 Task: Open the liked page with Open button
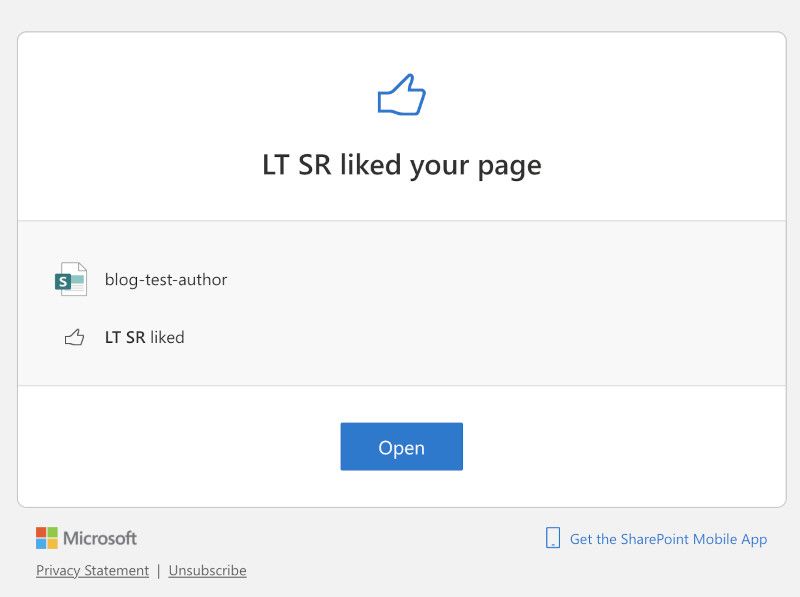[402, 446]
